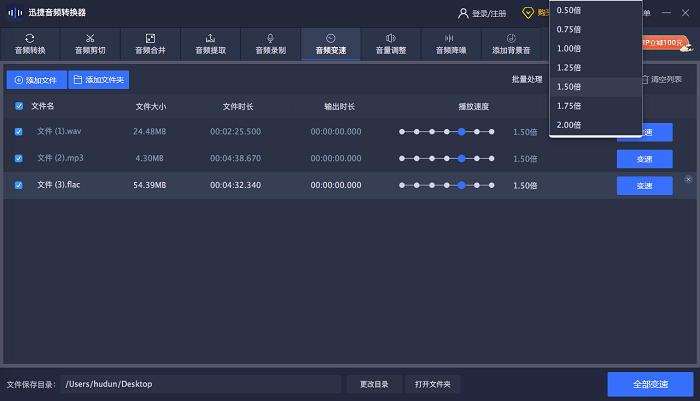The image size is (700, 401).
Task: Click speed slider handle for 文件 (3).flac
Action: [x=462, y=185]
